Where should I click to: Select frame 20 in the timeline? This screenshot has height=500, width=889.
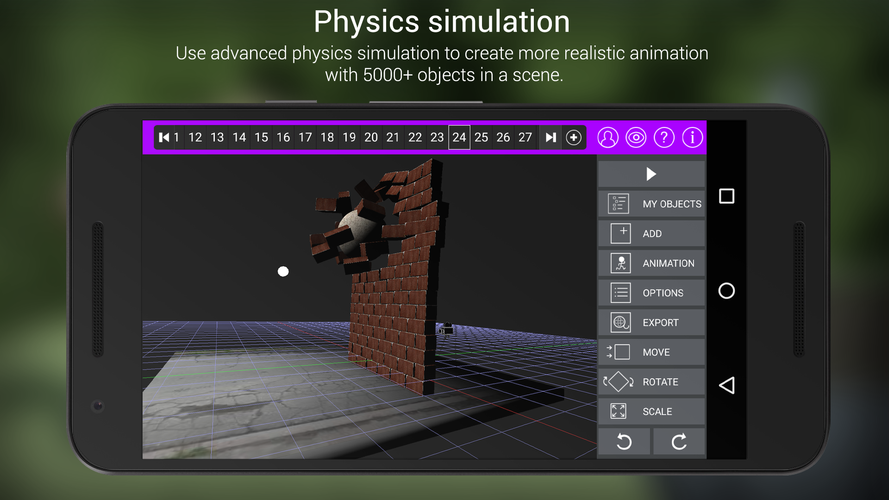click(x=371, y=137)
